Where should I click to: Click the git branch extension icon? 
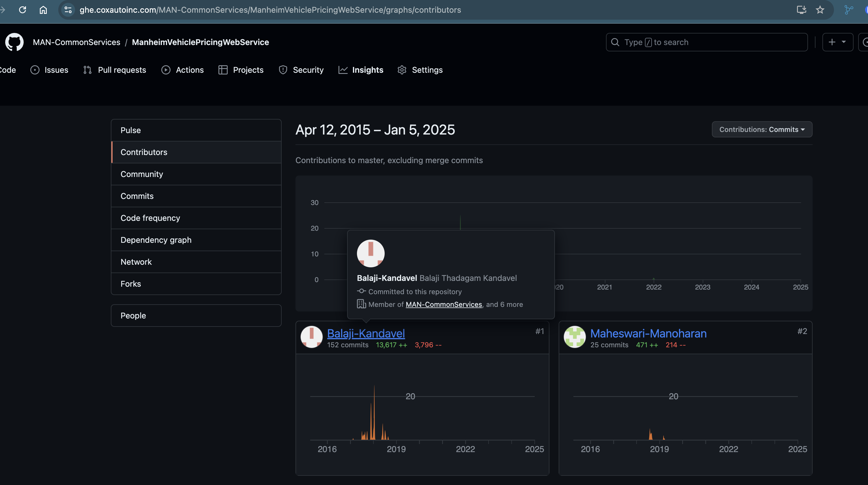pos(849,10)
